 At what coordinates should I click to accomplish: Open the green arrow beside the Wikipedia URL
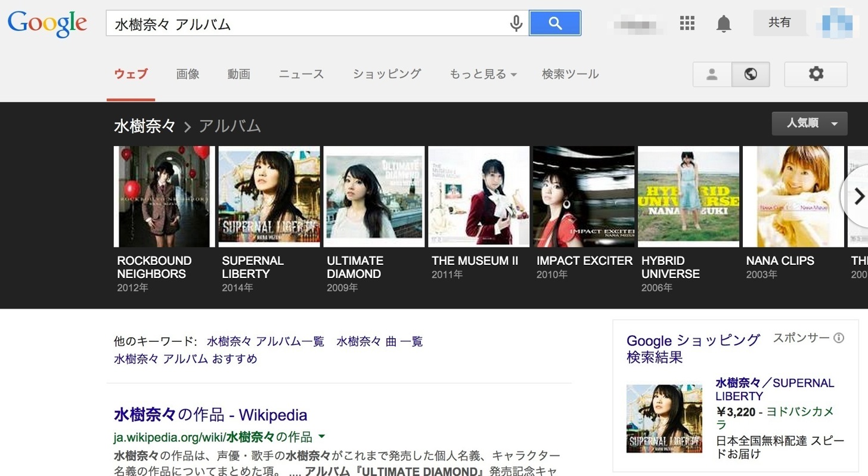[322, 437]
